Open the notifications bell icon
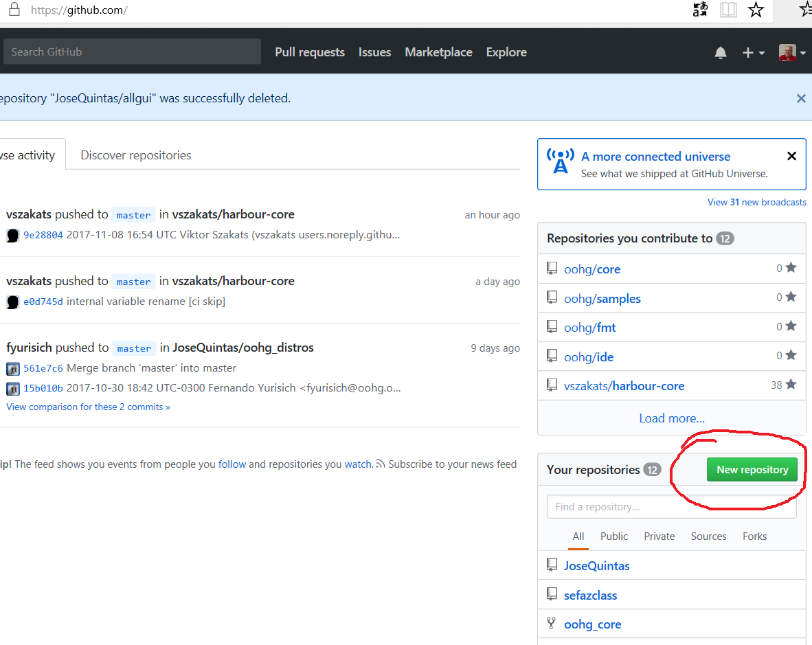 720,53
